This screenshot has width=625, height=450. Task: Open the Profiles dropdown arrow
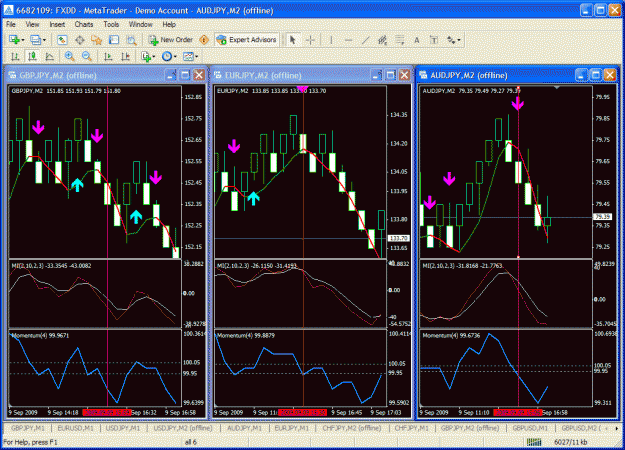tap(44, 40)
